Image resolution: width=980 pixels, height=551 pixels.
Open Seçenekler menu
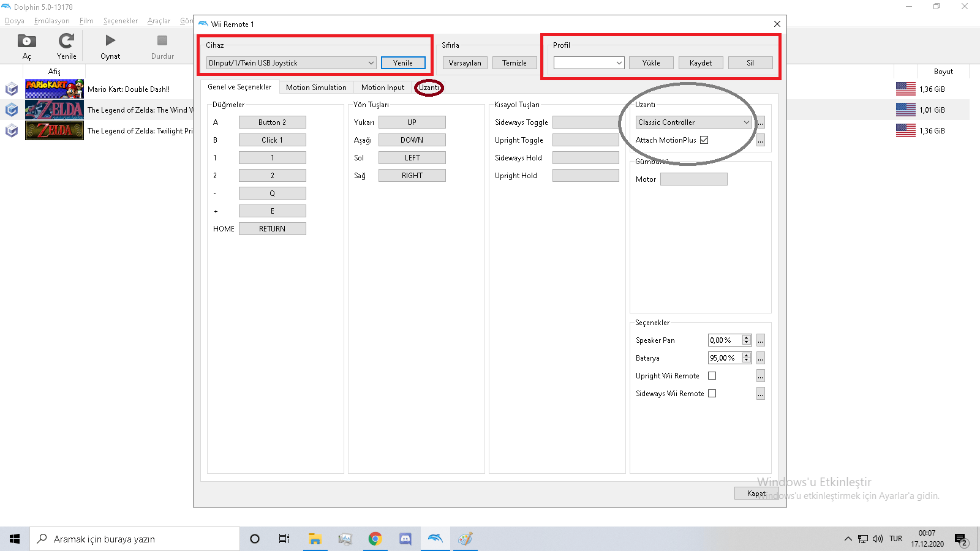click(121, 21)
